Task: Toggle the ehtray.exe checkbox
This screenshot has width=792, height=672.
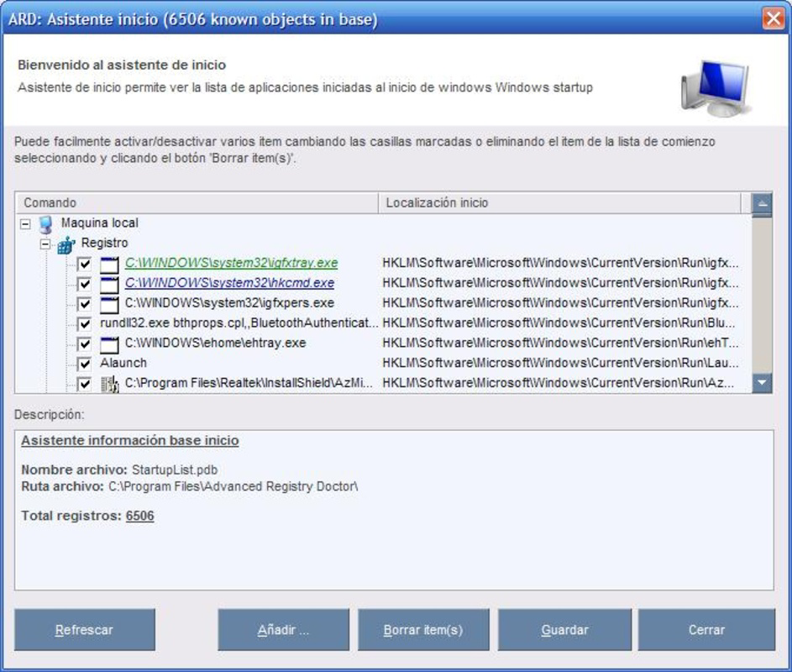Action: (84, 344)
